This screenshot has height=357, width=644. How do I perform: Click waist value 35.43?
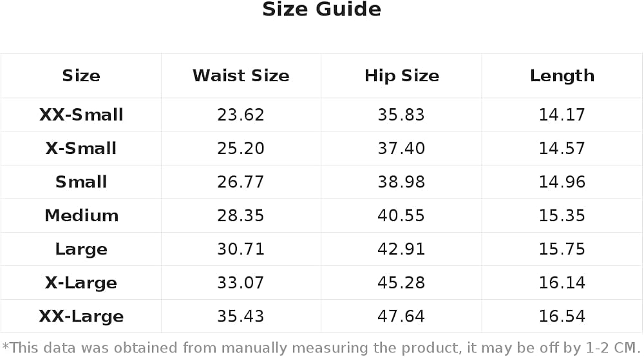[241, 316]
